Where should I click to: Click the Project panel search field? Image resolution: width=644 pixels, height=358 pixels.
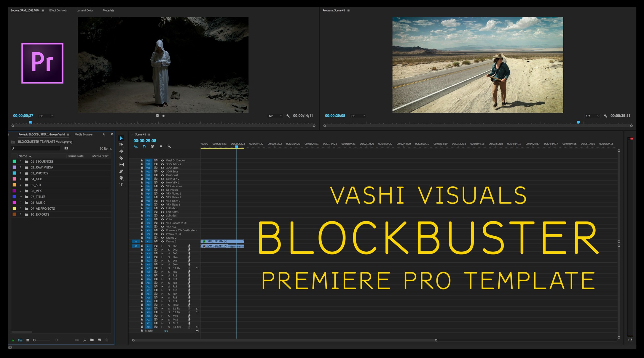tap(36, 148)
